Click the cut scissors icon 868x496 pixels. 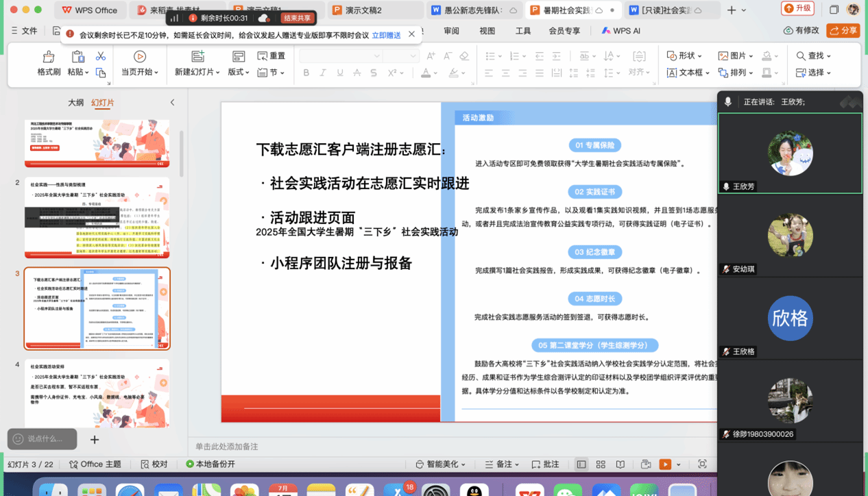(101, 56)
